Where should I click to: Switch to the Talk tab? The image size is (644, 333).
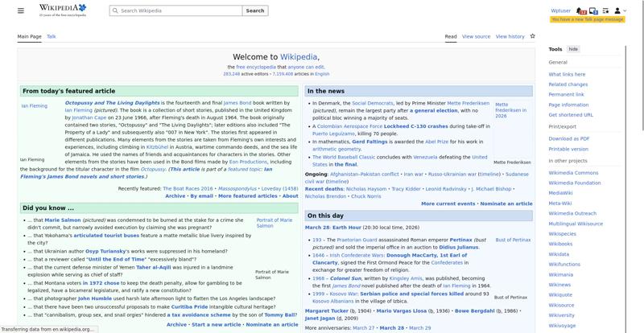pyautogui.click(x=52, y=36)
